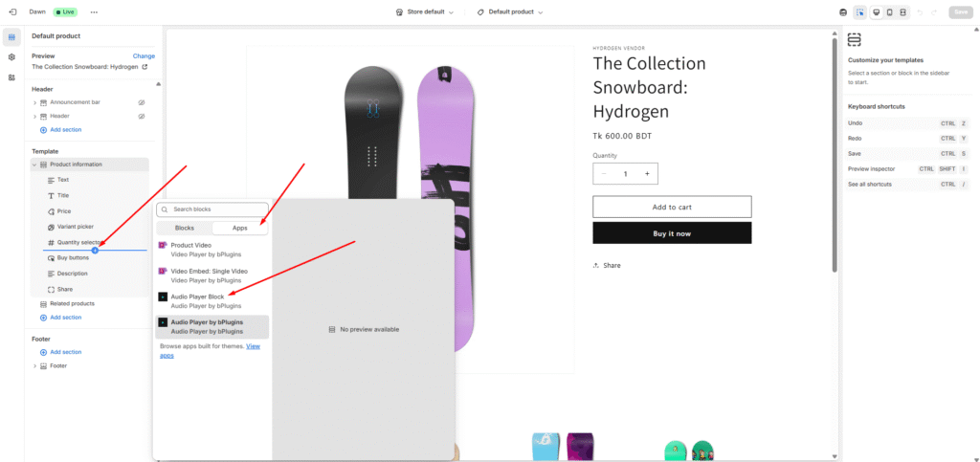The width and height of the screenshot is (980, 462).
Task: Enable the preview inspector icon
Action: pos(860,12)
